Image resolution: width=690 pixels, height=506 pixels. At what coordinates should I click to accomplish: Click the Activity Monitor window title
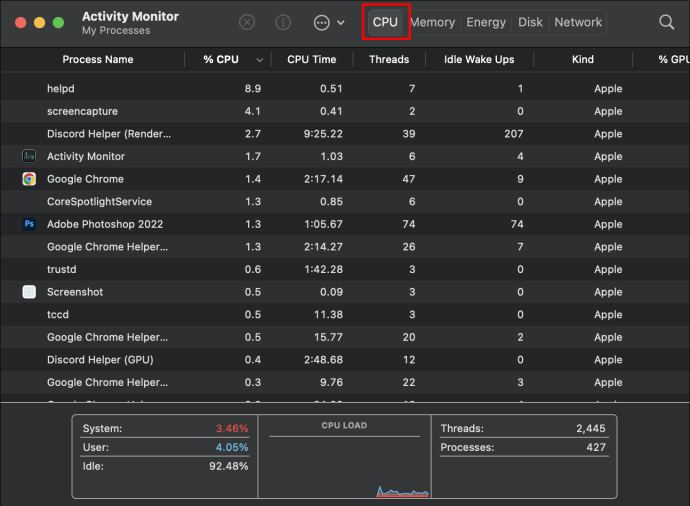click(x=130, y=16)
